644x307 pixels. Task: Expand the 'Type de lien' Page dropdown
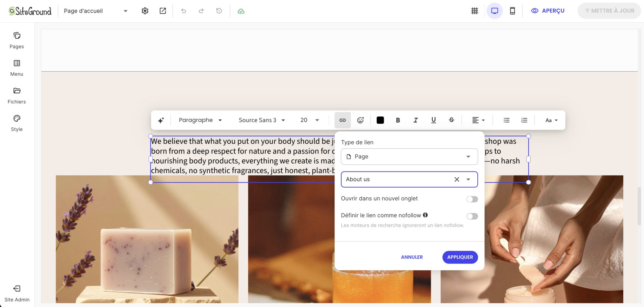pyautogui.click(x=409, y=157)
